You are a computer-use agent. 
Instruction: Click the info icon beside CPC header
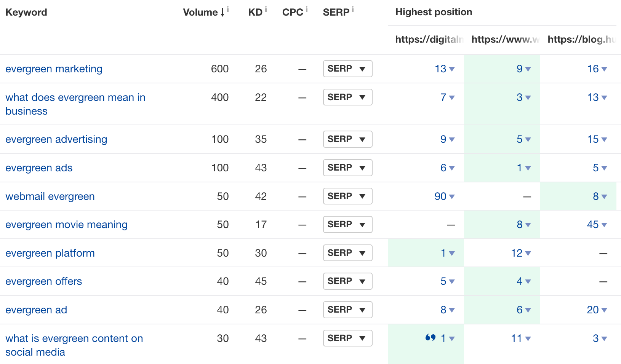[x=306, y=9]
